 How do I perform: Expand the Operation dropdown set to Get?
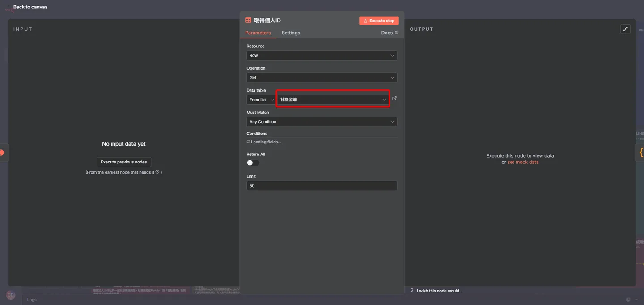[322, 78]
